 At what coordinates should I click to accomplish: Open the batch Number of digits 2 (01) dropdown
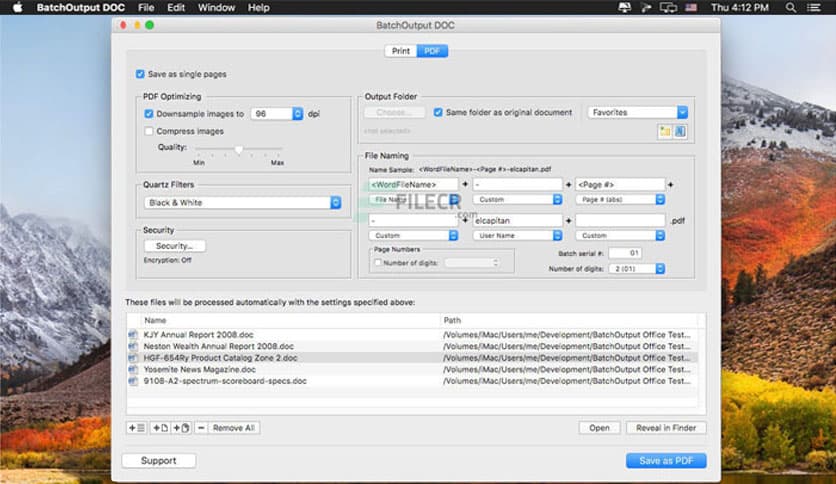click(x=637, y=269)
